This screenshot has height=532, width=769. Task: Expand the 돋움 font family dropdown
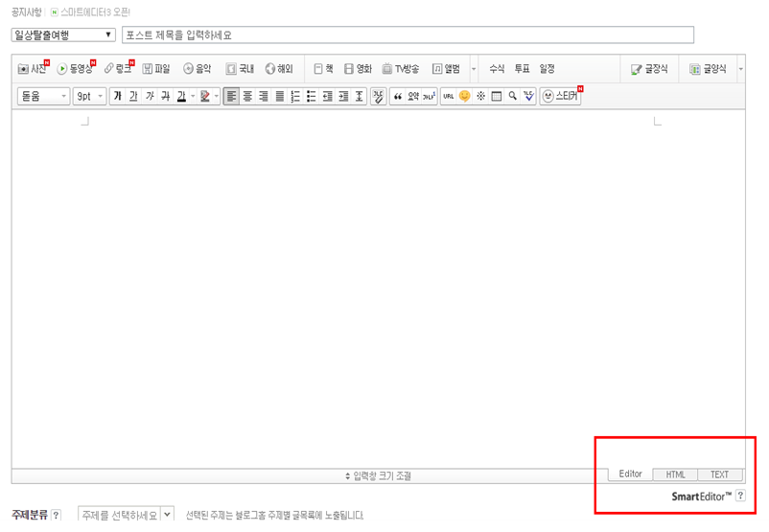[x=44, y=97]
